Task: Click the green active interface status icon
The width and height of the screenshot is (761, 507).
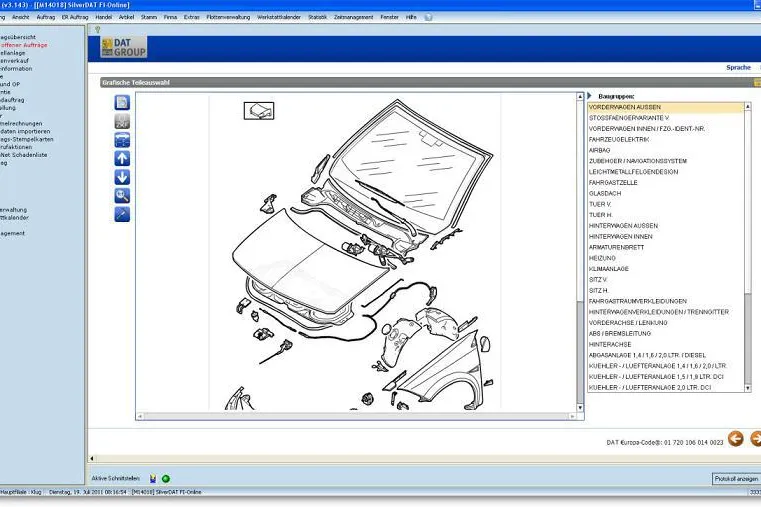Action: (x=166, y=479)
